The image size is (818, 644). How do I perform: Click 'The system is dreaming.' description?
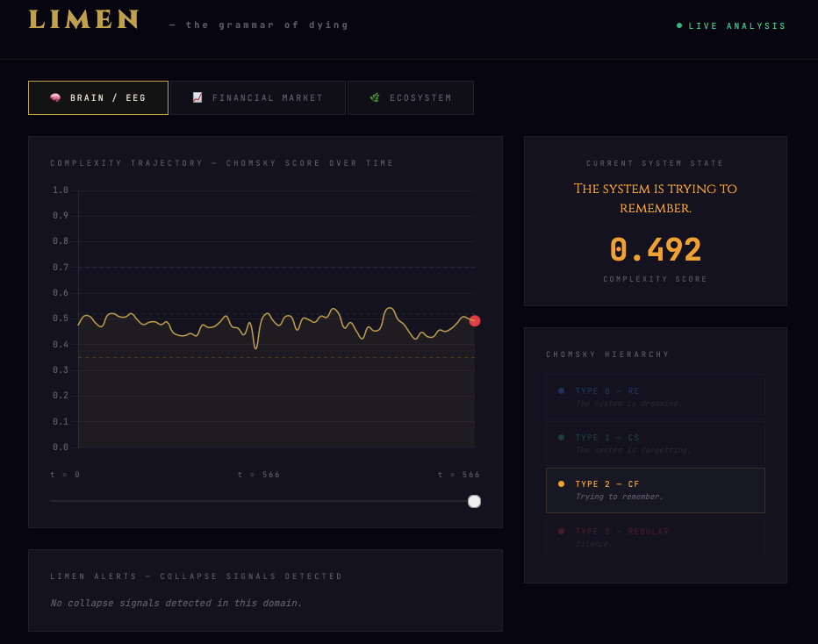click(x=628, y=404)
